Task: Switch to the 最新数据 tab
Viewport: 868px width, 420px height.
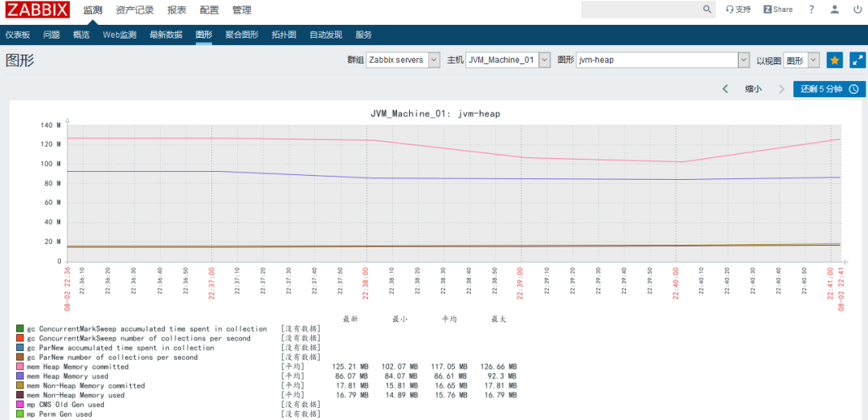Action: pos(166,35)
